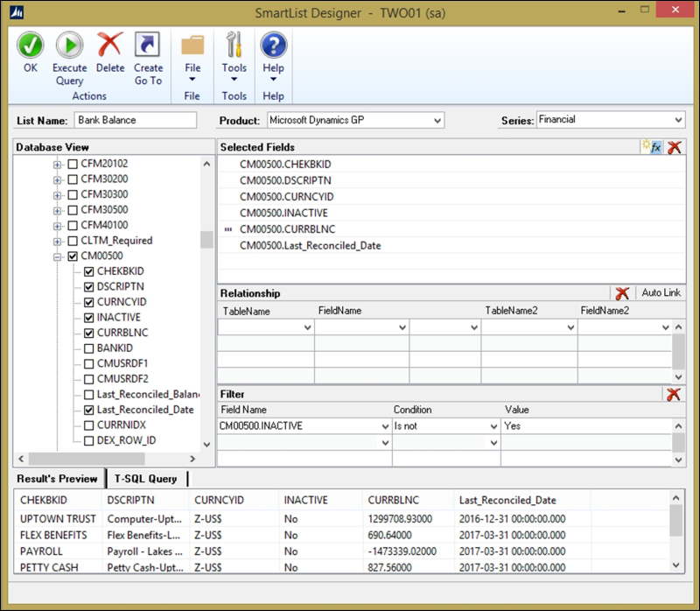
Task: Check the CMUSRDF2 field checkbox
Action: click(x=89, y=379)
